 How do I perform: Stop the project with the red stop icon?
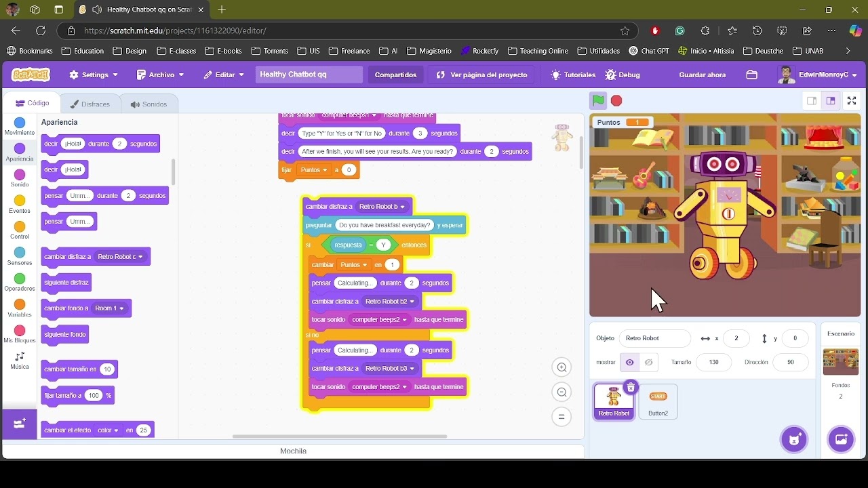[x=616, y=100]
